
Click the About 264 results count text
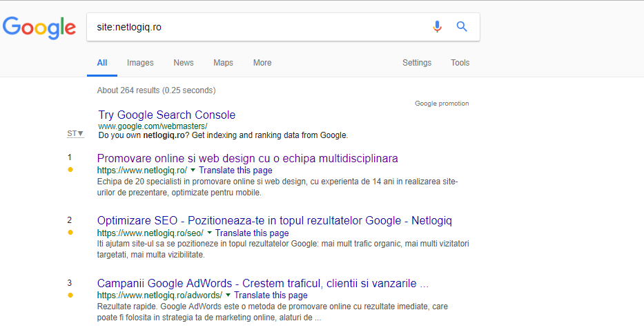(x=156, y=90)
